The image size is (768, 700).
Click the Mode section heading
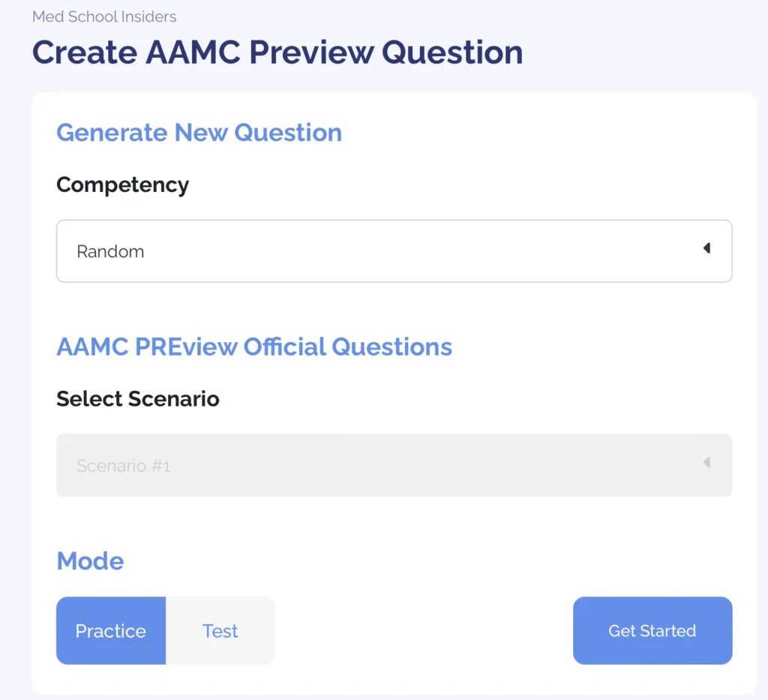(90, 561)
